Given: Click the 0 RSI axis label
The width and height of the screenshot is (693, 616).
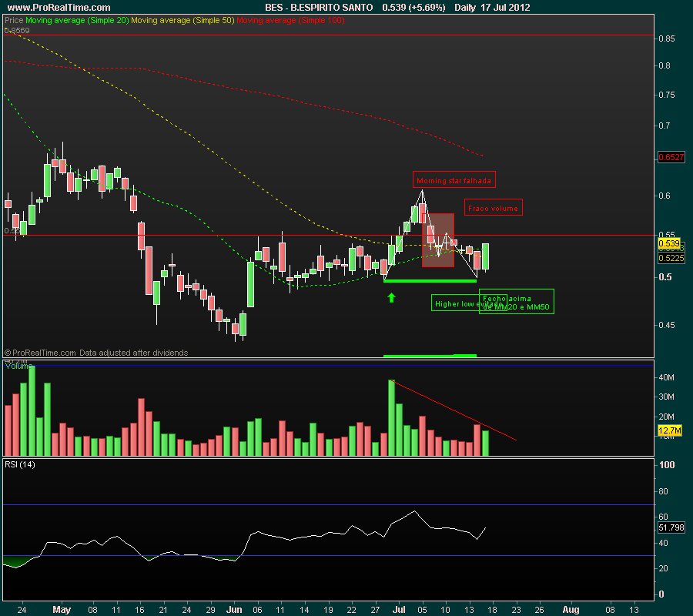Looking at the screenshot, I should coord(661,594).
